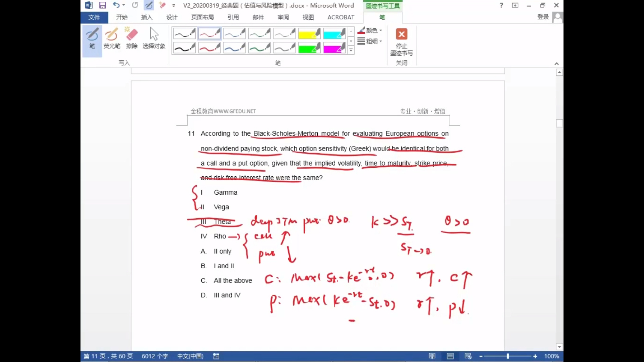Pick the thin green pen style
644x362 pixels.
click(259, 34)
